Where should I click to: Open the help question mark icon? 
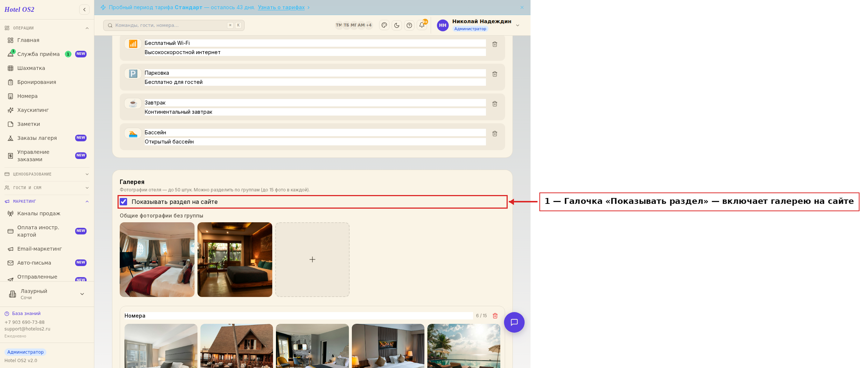pyautogui.click(x=409, y=25)
